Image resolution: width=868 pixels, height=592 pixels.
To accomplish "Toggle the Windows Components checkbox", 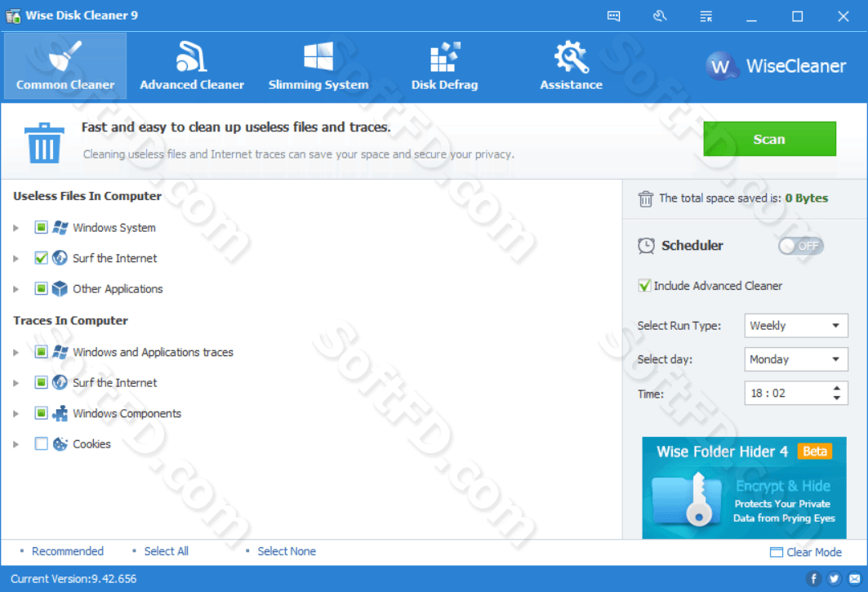I will tap(41, 412).
